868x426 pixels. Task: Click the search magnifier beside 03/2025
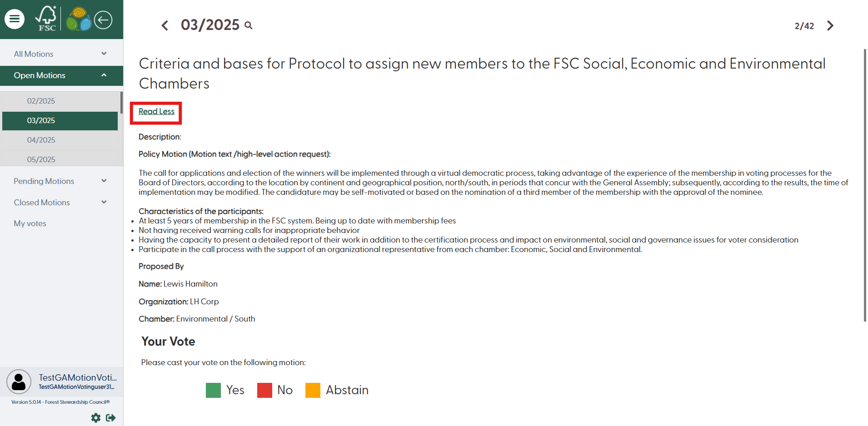point(249,25)
